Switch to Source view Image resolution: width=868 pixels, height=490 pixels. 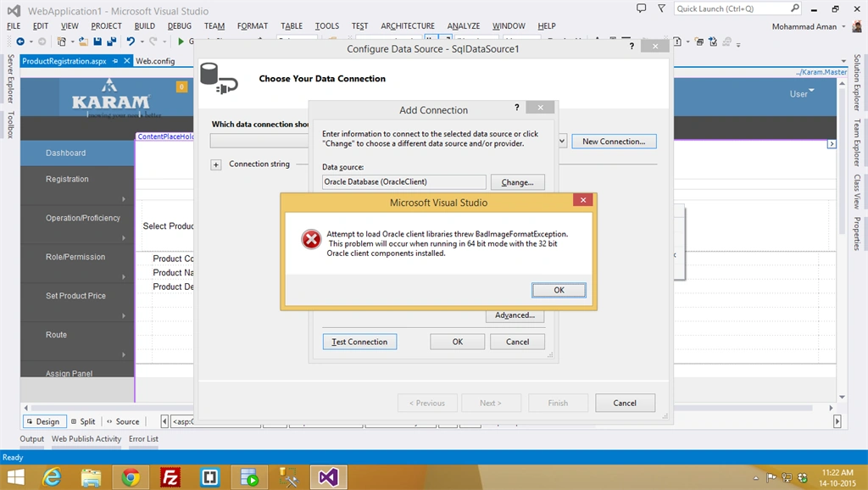[x=123, y=421]
